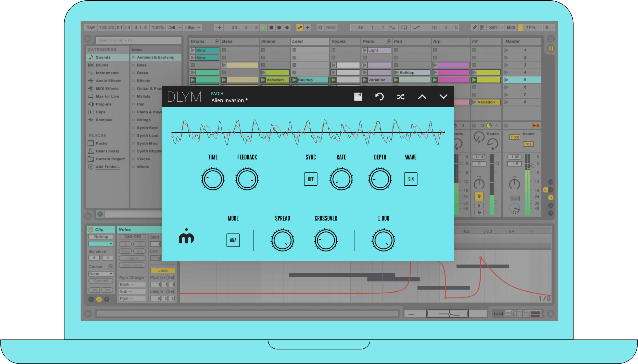Expand the Ambient & Evolving folder

tap(133, 57)
